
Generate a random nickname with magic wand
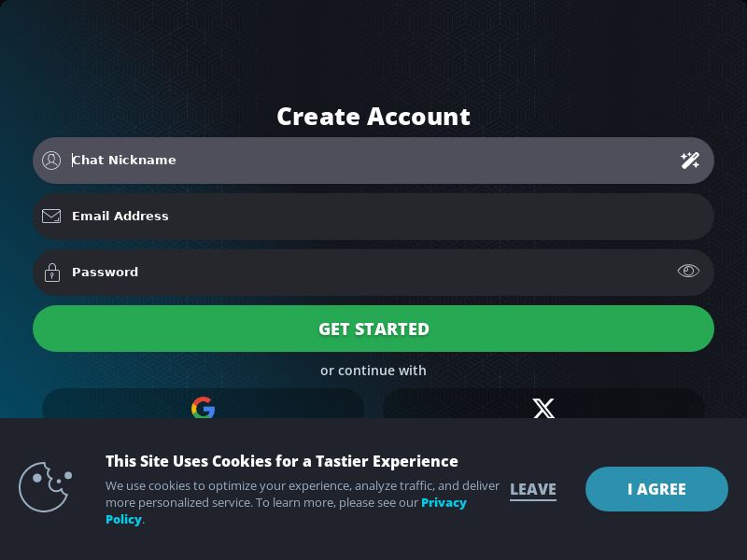690,161
